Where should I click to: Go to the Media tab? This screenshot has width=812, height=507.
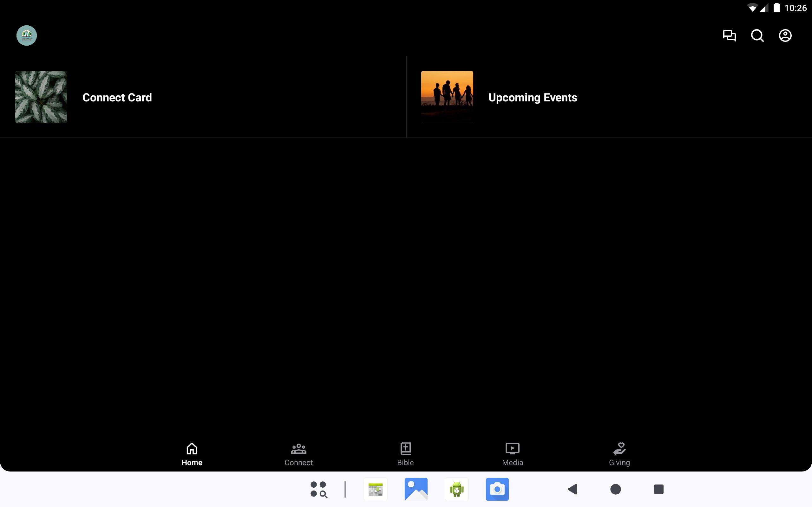coord(512,454)
